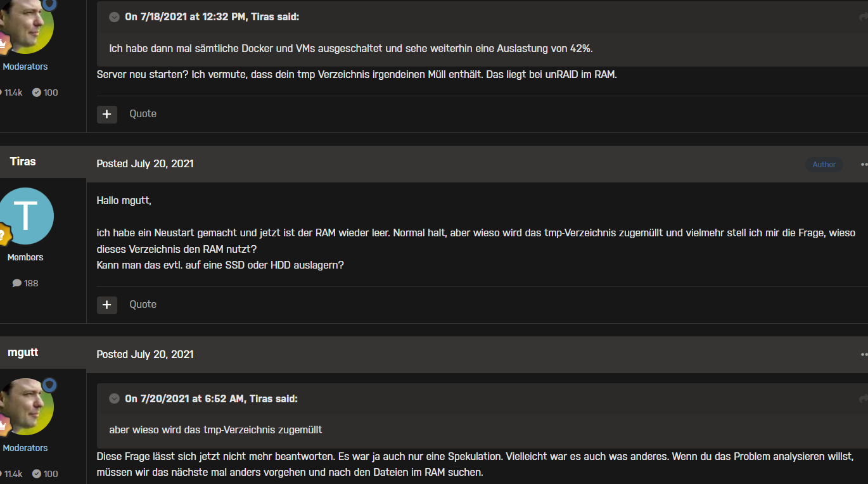Open the Moderators group link under the top avatar
The image size is (868, 484).
pos(25,67)
